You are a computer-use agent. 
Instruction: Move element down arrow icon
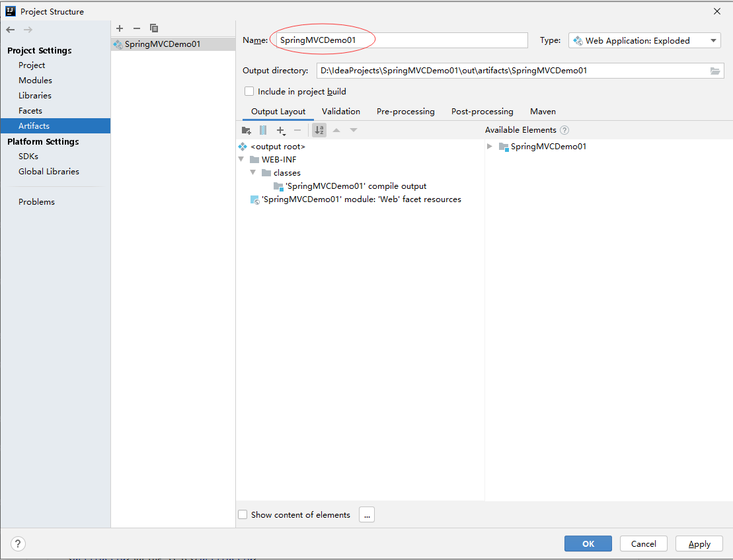[354, 130]
